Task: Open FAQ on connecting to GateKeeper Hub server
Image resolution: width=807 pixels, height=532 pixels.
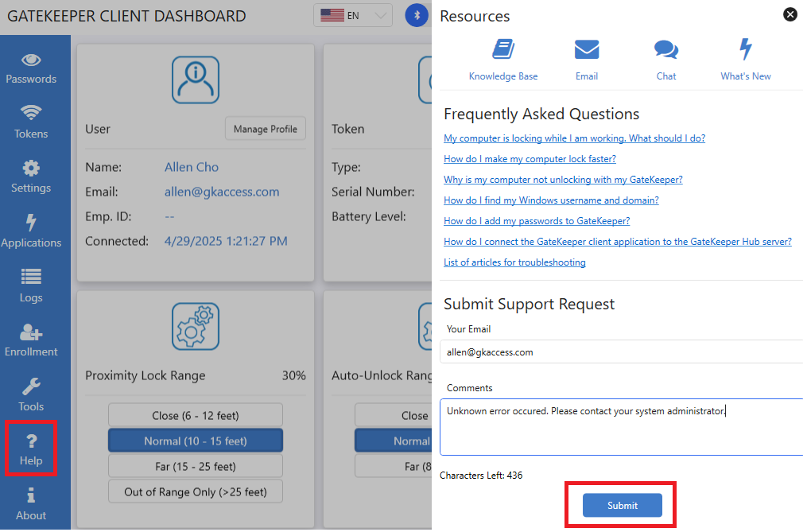Action: point(618,241)
